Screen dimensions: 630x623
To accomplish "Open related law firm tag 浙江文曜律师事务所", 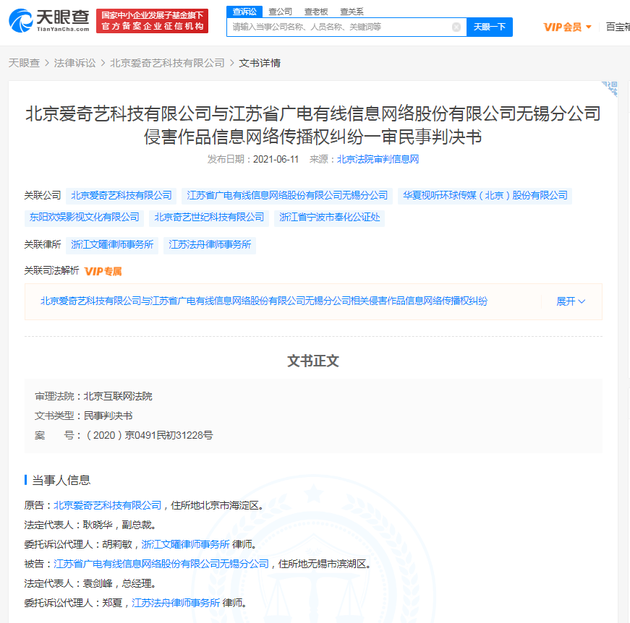I will 112,245.
